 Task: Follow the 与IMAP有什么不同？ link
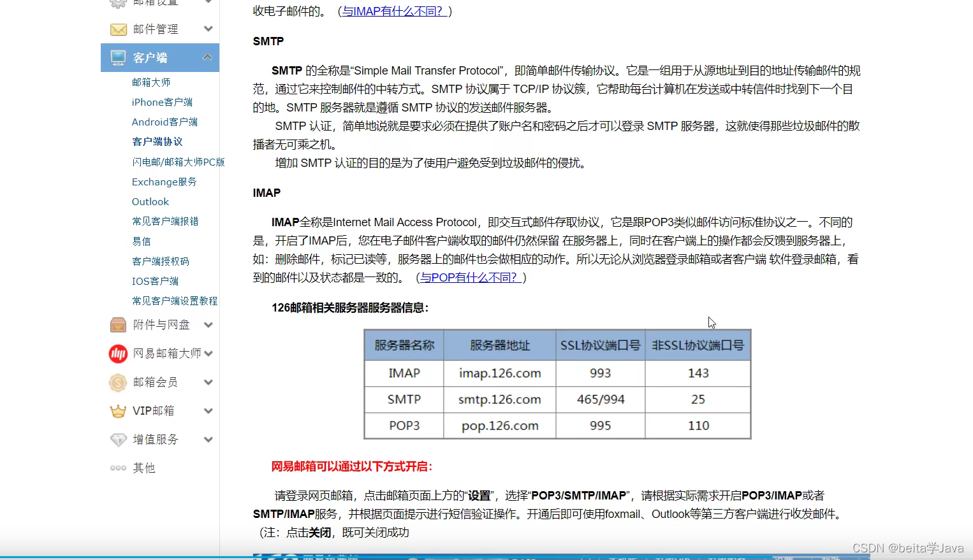395,11
